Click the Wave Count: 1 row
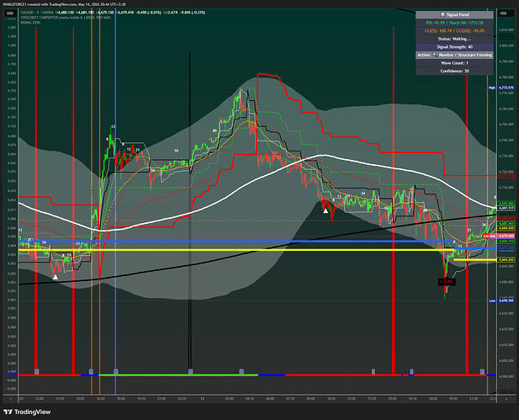Image resolution: width=519 pixels, height=420 pixels. (454, 63)
